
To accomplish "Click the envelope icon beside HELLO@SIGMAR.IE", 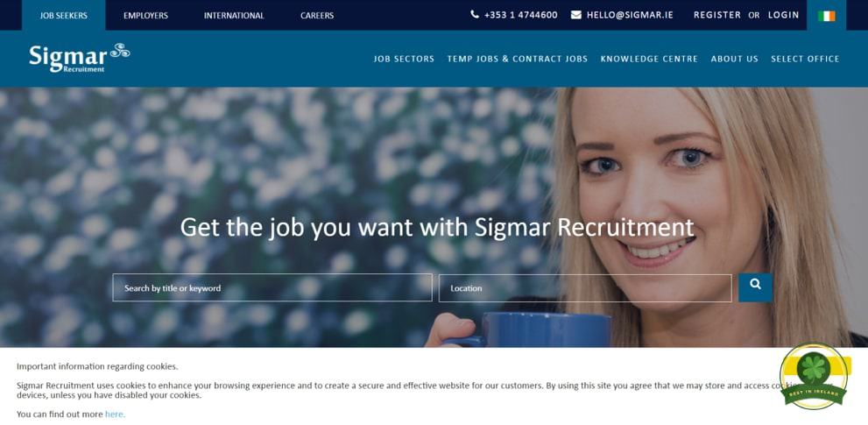I will click(x=575, y=15).
